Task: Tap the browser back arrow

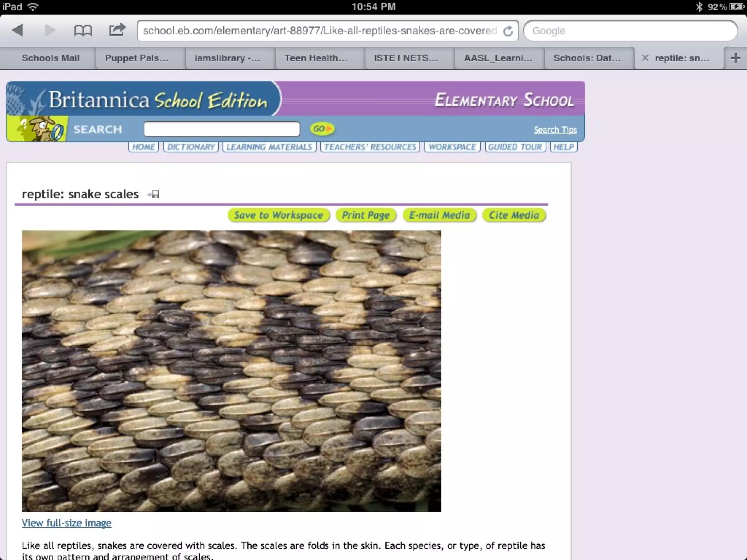Action: pos(18,30)
